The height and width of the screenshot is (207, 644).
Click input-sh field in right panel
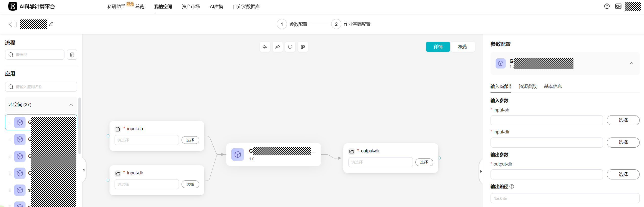[x=547, y=120]
